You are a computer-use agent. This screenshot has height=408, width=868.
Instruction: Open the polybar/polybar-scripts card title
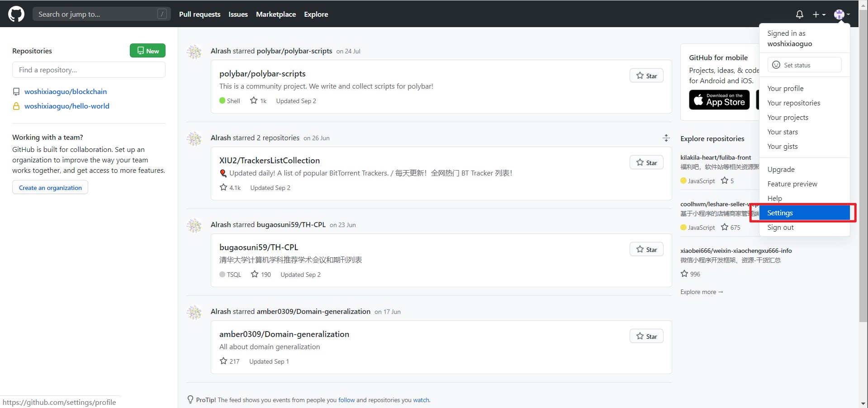pos(262,74)
